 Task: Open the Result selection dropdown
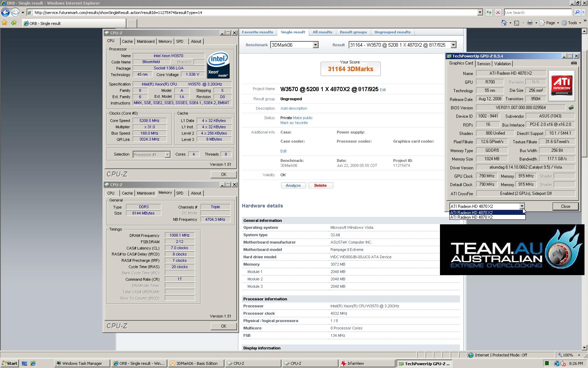pyautogui.click(x=453, y=45)
